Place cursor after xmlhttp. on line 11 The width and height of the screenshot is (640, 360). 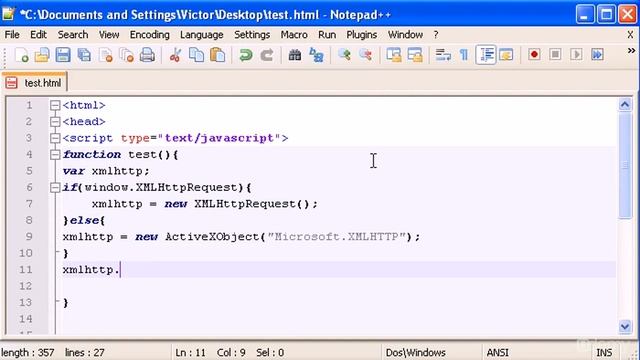(120, 270)
